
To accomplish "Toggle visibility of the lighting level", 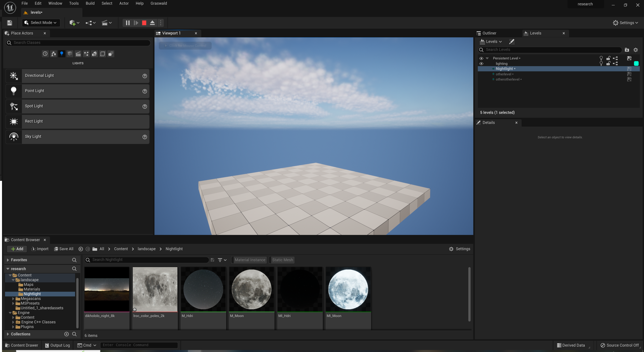I will pos(481,64).
